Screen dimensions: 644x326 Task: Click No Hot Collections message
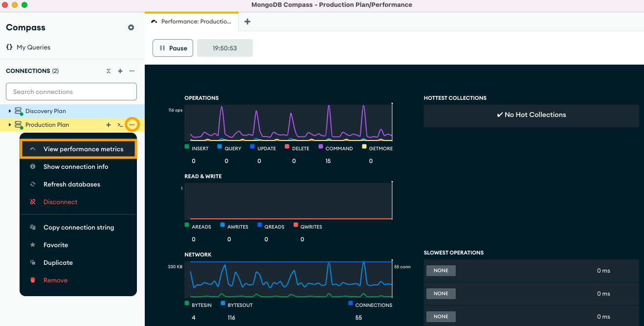pos(532,115)
